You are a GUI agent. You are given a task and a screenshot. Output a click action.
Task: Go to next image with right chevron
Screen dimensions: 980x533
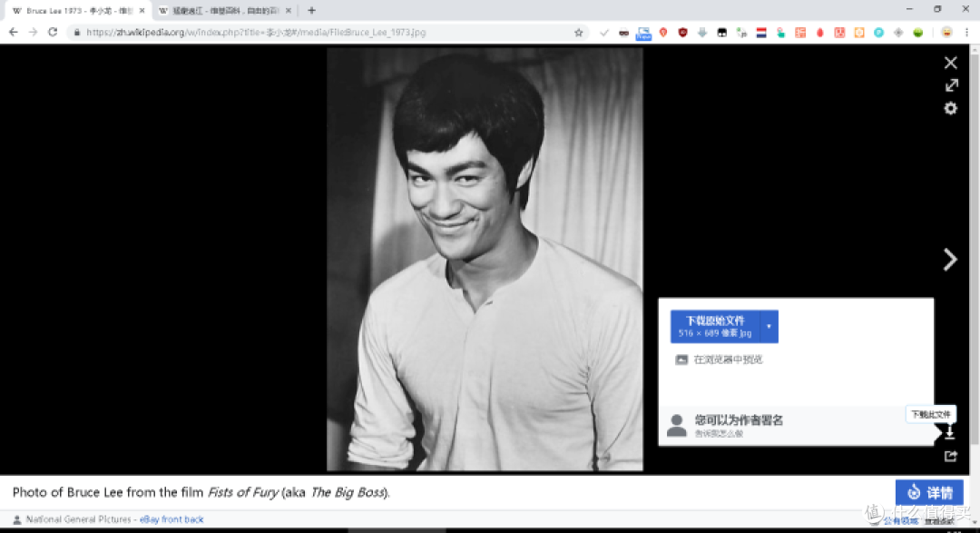(x=950, y=260)
